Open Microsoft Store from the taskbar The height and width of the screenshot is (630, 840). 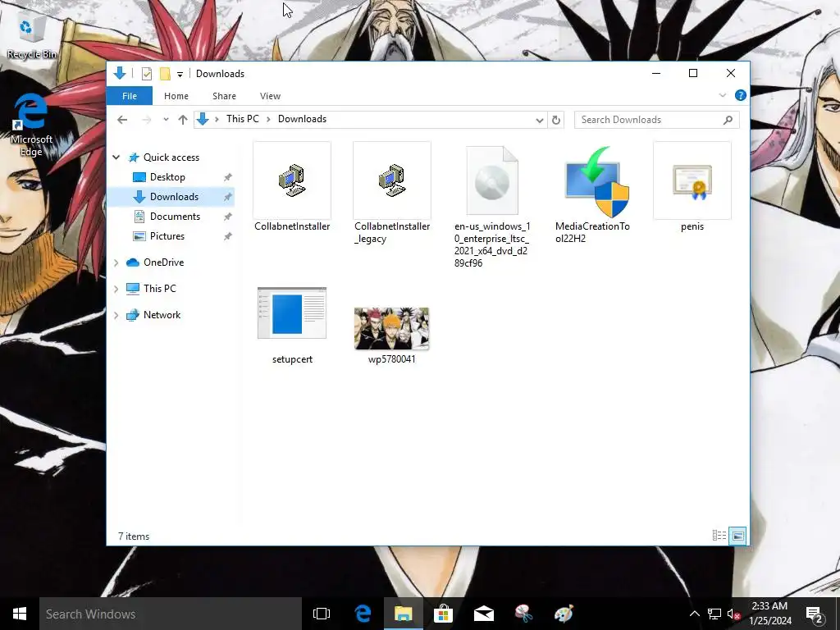[x=443, y=614]
